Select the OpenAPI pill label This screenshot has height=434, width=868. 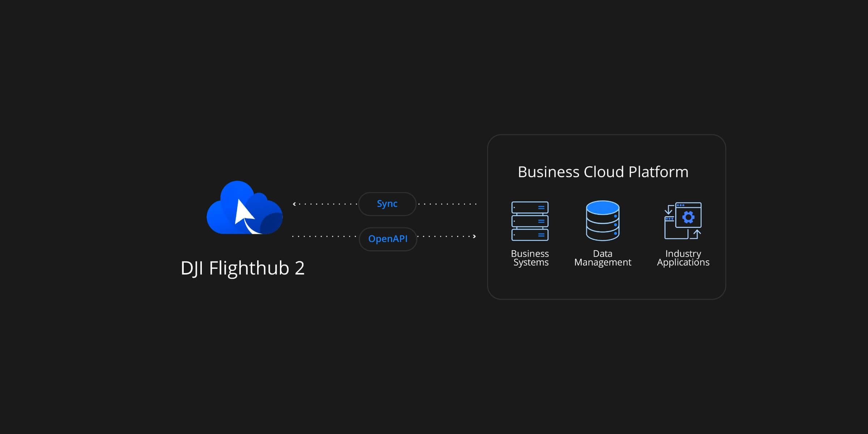(388, 239)
